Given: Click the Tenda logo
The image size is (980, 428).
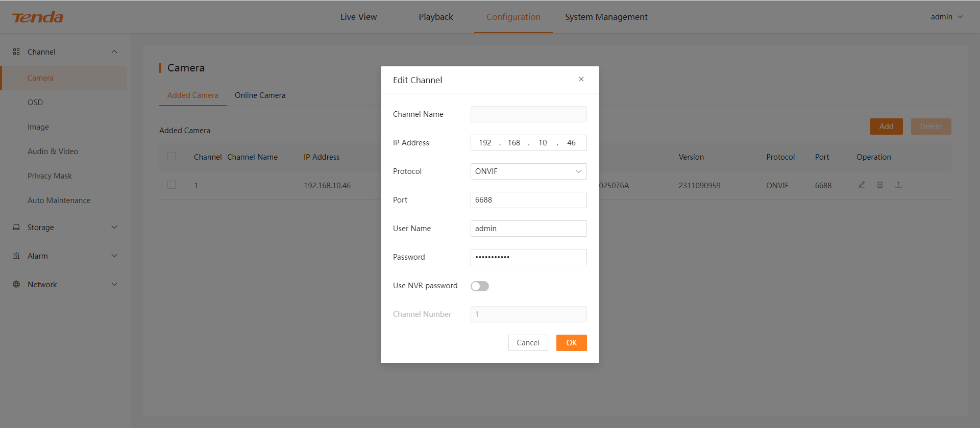Looking at the screenshot, I should pyautogui.click(x=38, y=17).
